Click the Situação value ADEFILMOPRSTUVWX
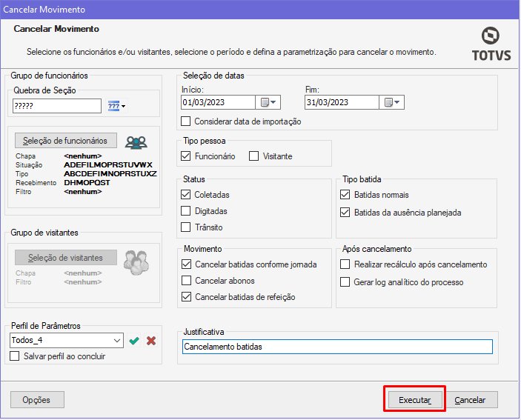 [x=108, y=165]
